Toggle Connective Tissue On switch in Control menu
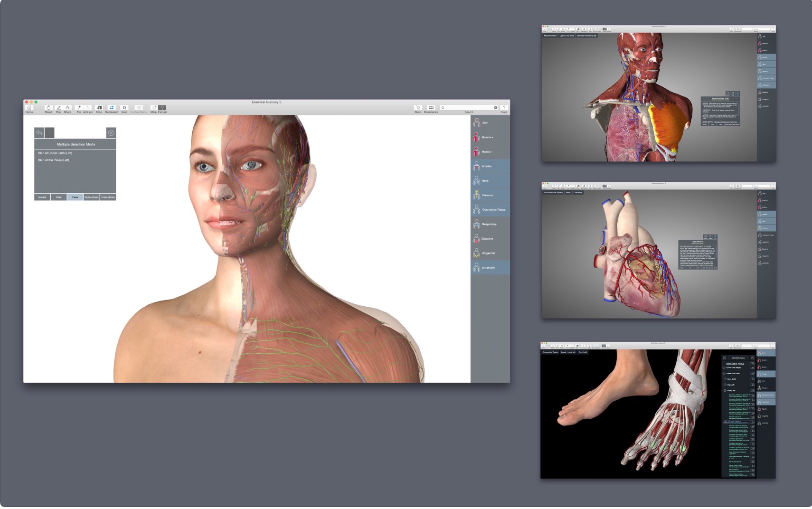The width and height of the screenshot is (812, 509). tap(753, 364)
